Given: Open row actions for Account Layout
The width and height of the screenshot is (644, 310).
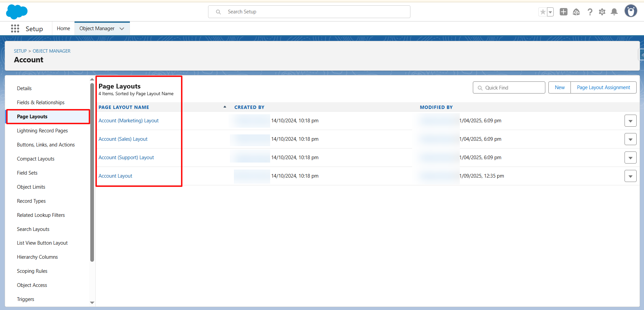Looking at the screenshot, I should point(630,176).
